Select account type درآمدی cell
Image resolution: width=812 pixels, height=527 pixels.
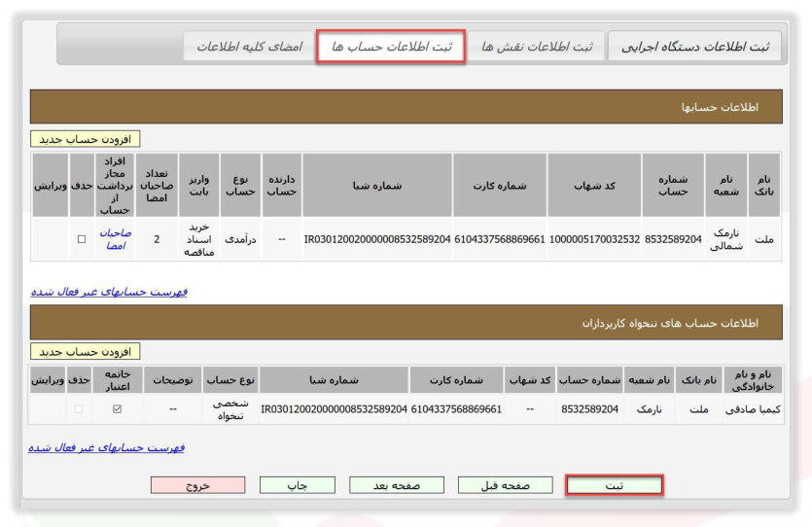point(240,239)
